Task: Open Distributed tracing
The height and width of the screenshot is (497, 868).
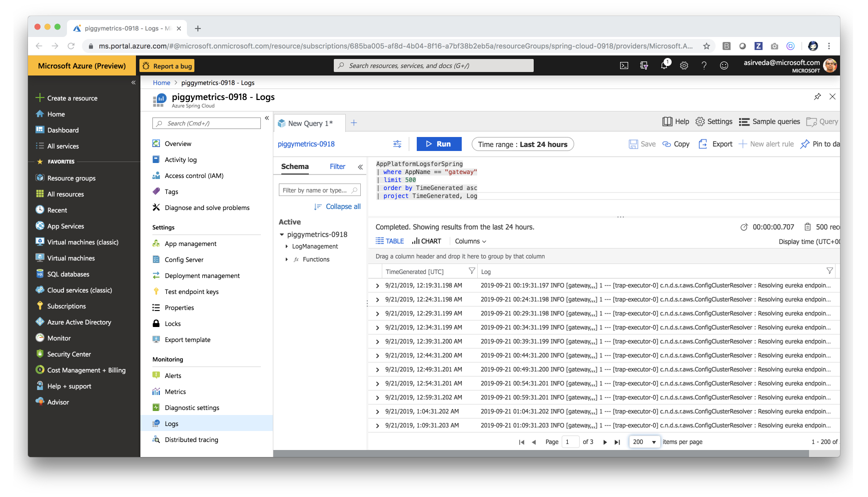Action: (185, 439)
